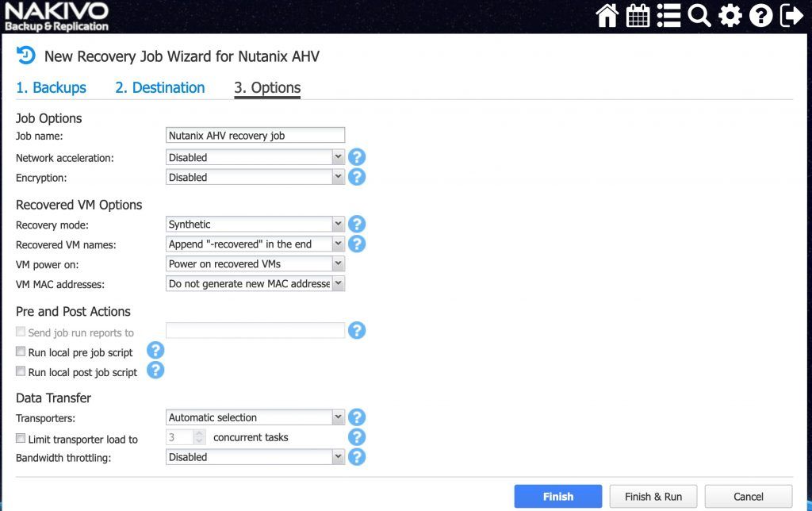Open Recovery mode dropdown showing Synthetic
The width and height of the screenshot is (812, 511).
point(255,224)
